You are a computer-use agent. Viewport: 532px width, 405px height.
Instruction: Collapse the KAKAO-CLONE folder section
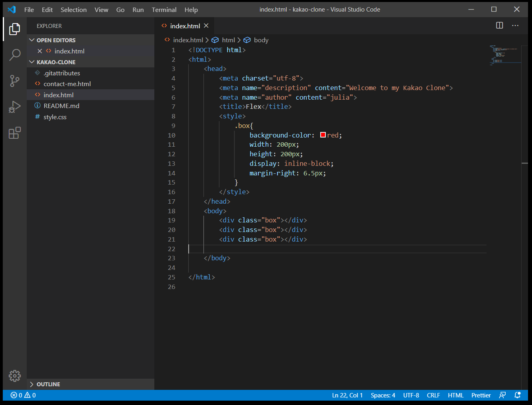[x=32, y=62]
